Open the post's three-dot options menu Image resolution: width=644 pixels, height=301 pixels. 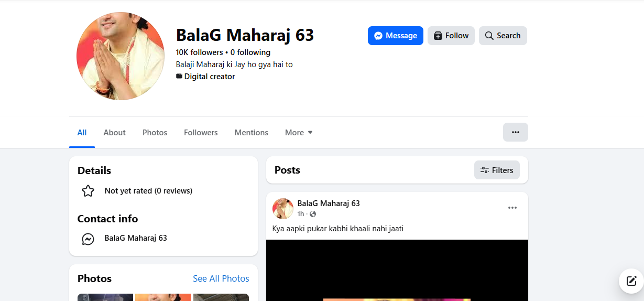(512, 208)
